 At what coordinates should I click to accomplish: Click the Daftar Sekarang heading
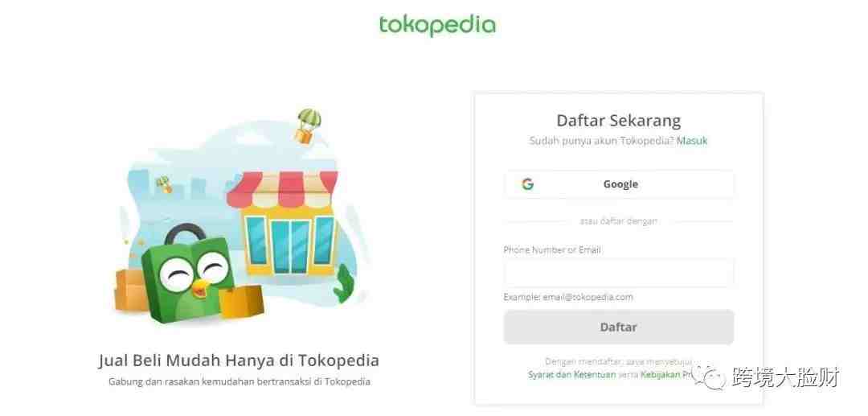pos(619,120)
